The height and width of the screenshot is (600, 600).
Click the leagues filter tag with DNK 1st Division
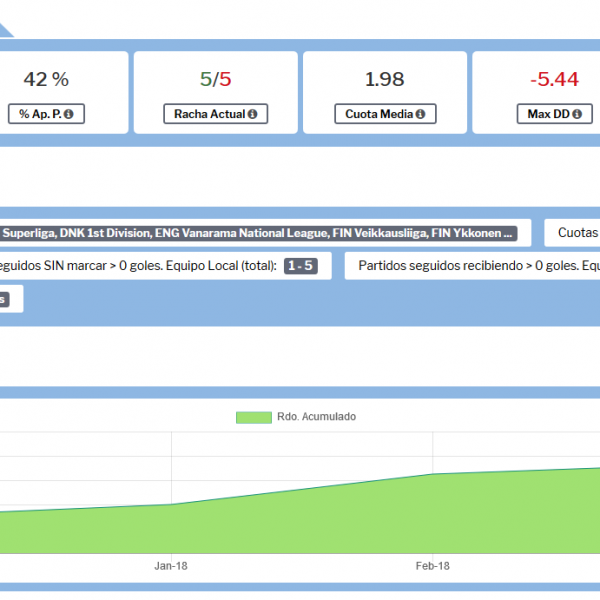[x=259, y=233]
